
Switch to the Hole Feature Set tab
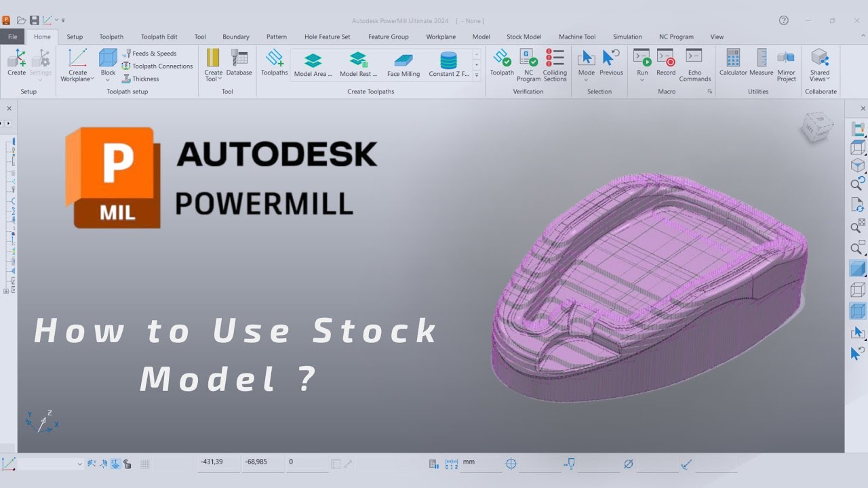pyautogui.click(x=328, y=37)
